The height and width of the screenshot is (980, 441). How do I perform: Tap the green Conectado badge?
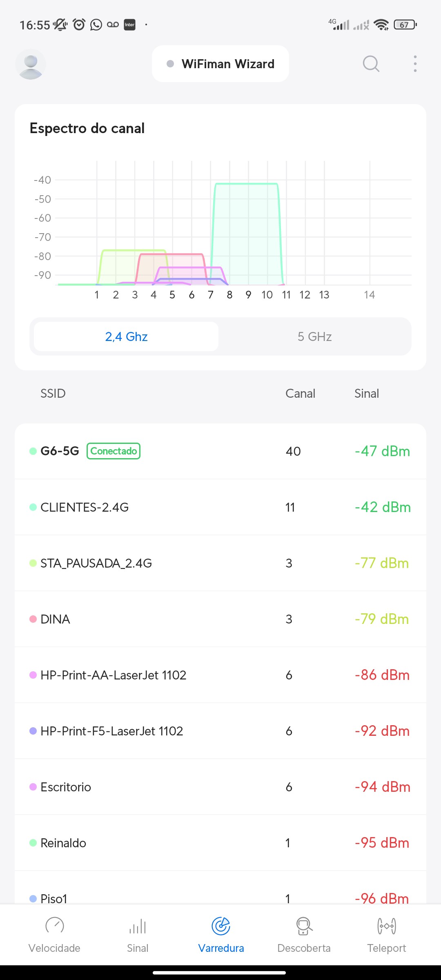pyautogui.click(x=114, y=451)
